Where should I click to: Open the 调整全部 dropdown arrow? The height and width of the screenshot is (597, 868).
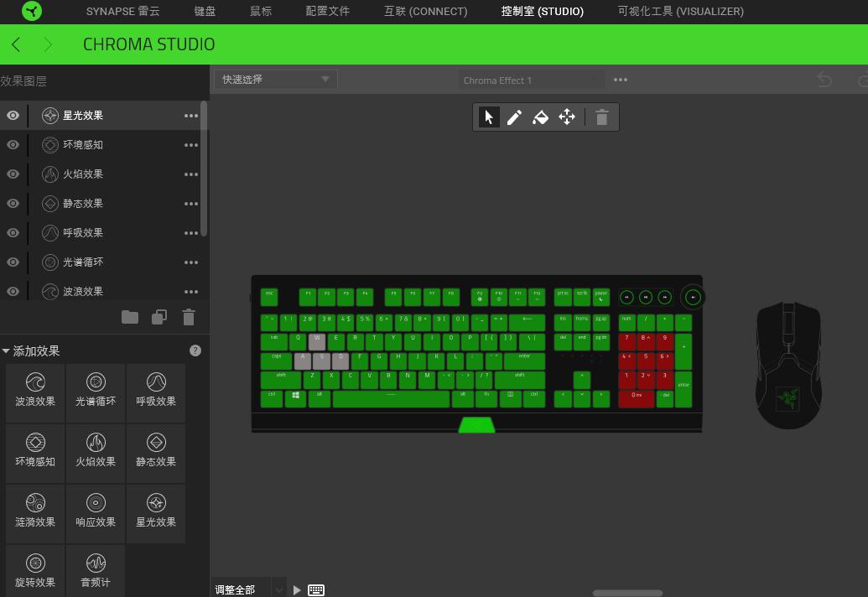279,589
